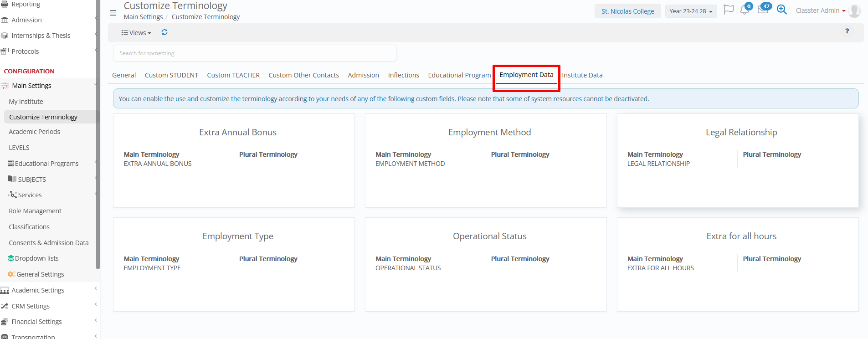Expand the Classter Admin user menu

[x=820, y=10]
